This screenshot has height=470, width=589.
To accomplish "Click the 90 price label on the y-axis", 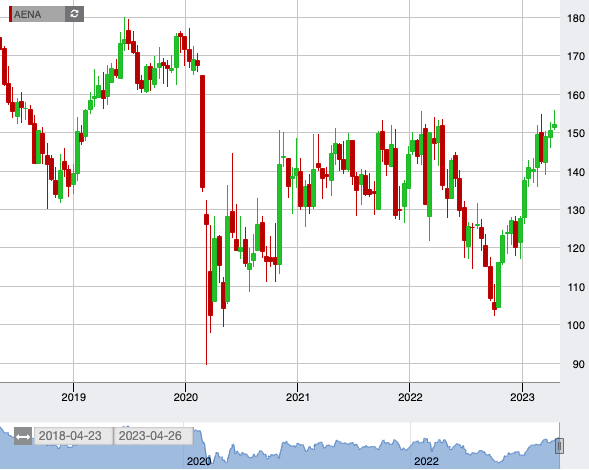I will click(578, 364).
